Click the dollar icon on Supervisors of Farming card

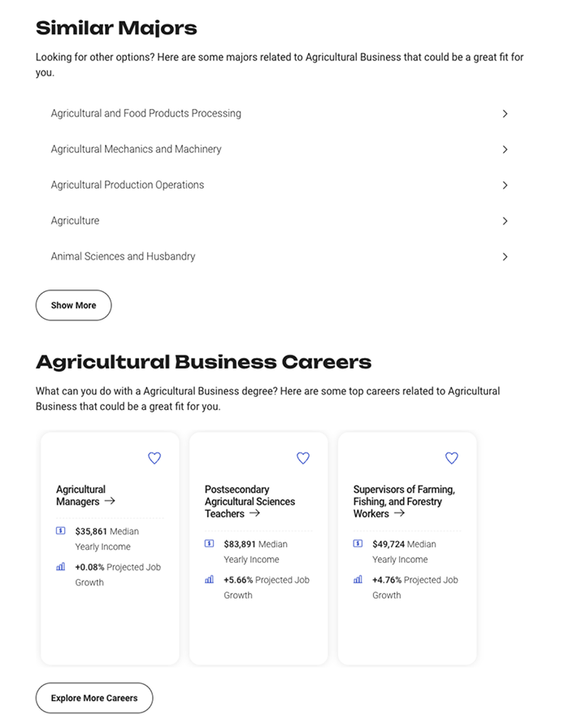click(x=358, y=544)
